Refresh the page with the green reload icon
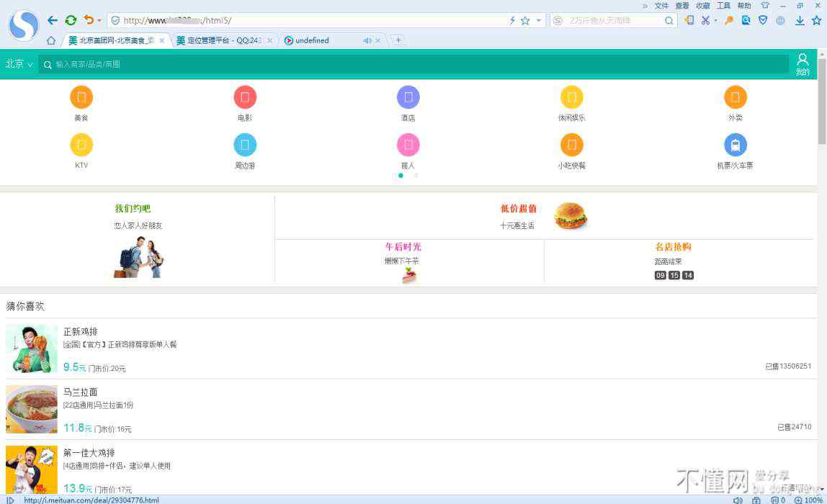 pos(71,21)
